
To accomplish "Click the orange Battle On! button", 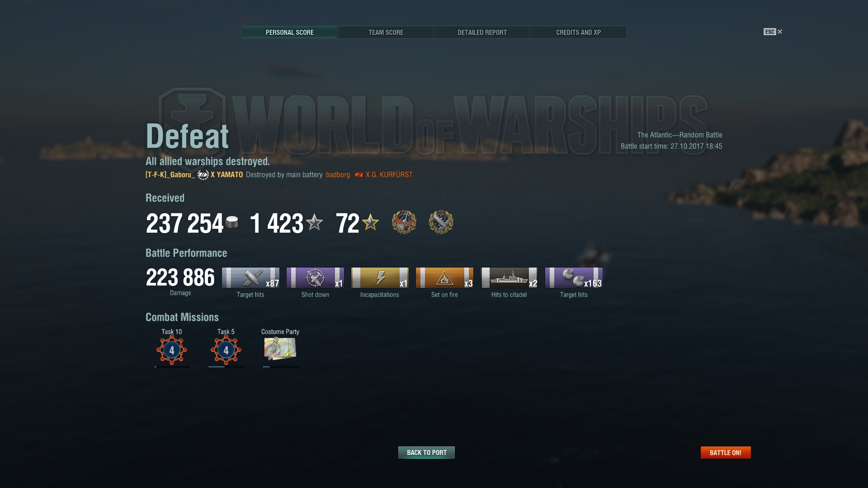I will tap(726, 452).
